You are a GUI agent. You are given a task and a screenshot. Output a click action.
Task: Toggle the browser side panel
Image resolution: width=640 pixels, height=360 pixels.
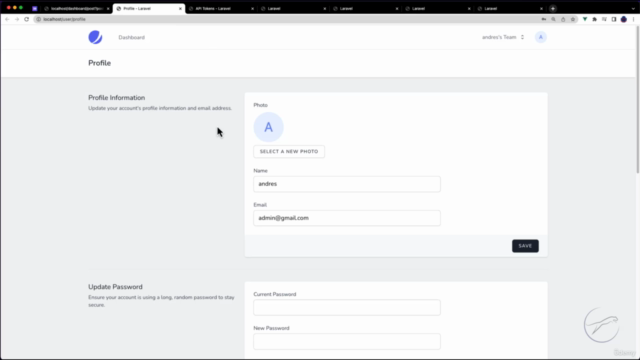[614, 19]
